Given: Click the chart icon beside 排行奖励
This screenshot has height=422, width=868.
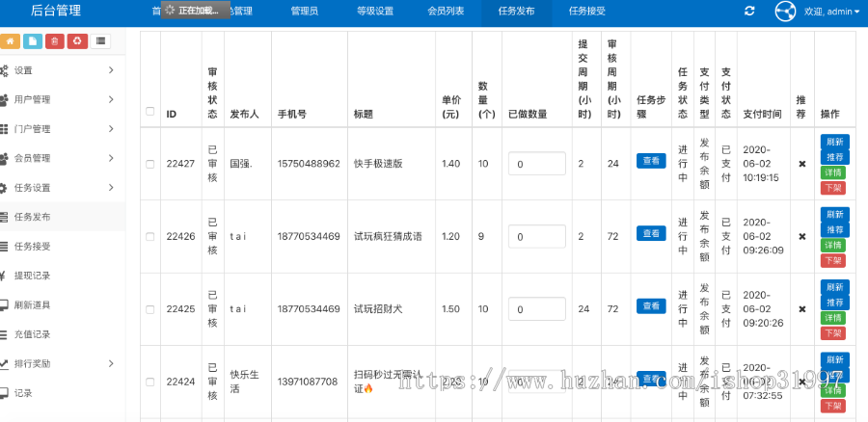Looking at the screenshot, I should click(4, 363).
